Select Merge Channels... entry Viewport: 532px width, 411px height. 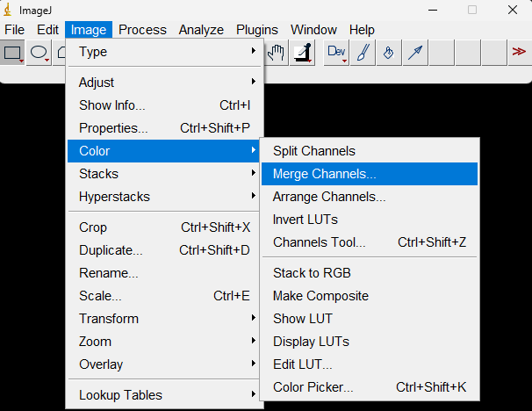click(x=370, y=174)
